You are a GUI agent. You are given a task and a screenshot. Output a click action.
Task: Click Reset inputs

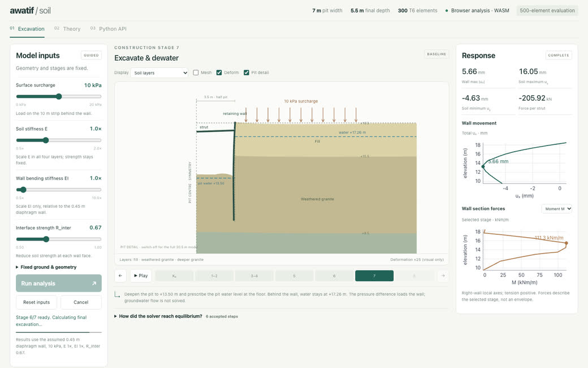click(36, 302)
